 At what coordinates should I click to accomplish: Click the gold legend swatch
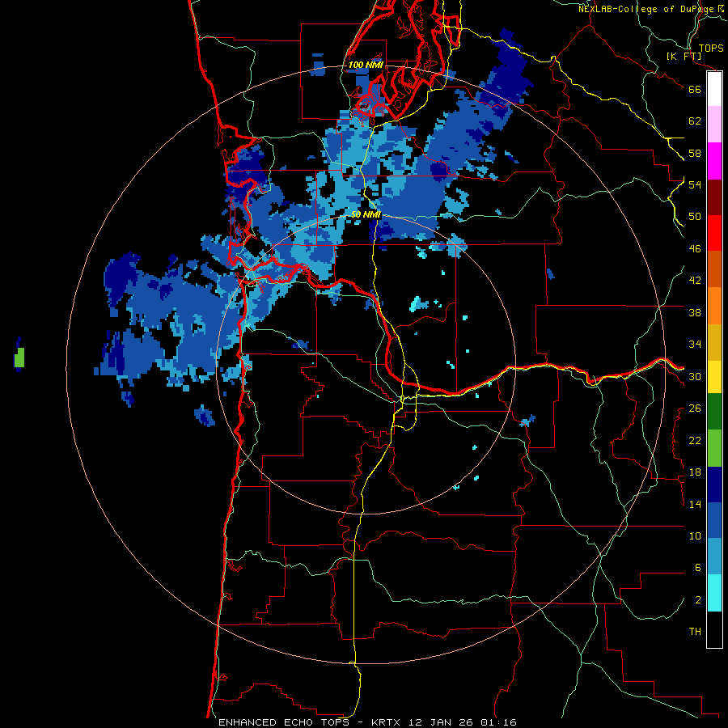[x=714, y=342]
